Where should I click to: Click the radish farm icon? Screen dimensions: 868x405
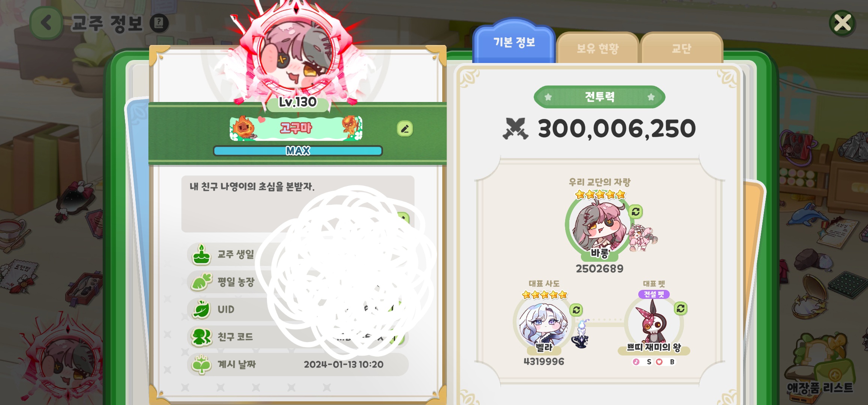click(201, 282)
